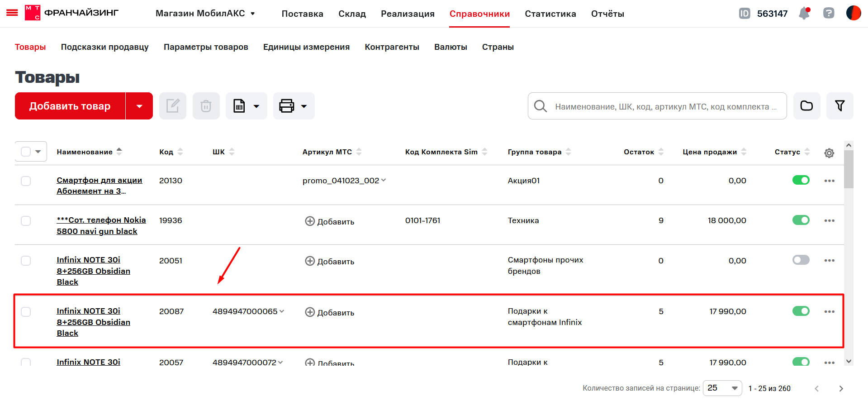Open the Реализация menu

[408, 14]
